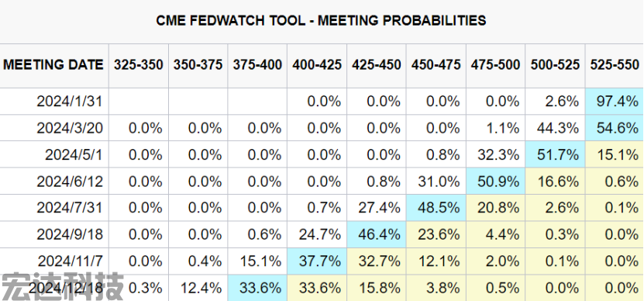Viewport: 644px width, 301px height.
Task: Click the 97.4% highlighted probability cell
Action: [615, 101]
